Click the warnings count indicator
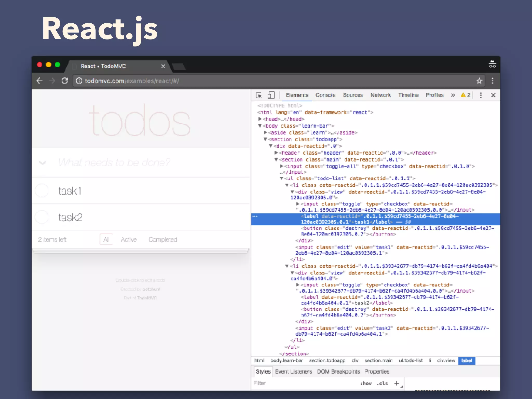Screen dimensions: 532x399 465,95
